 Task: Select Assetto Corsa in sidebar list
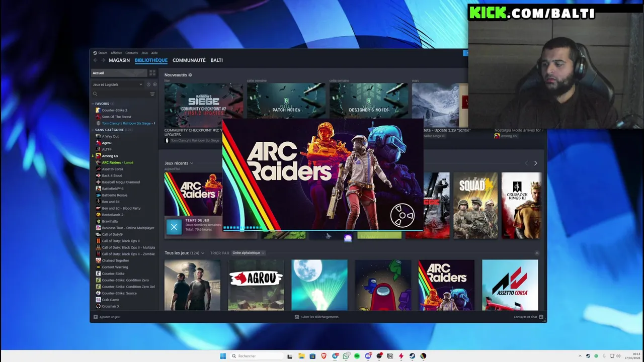[112, 169]
